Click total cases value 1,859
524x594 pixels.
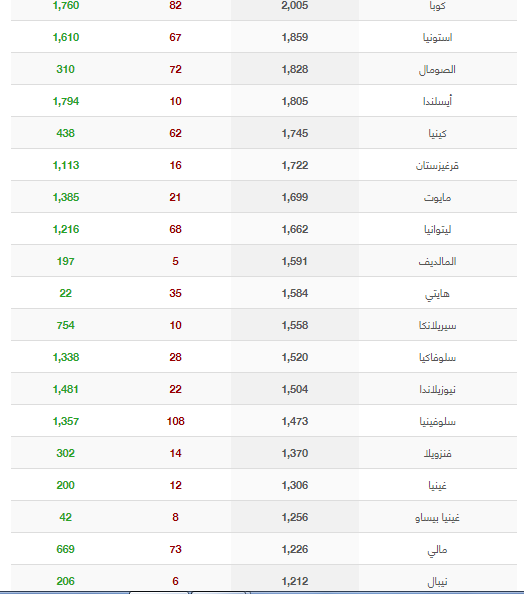coord(295,37)
